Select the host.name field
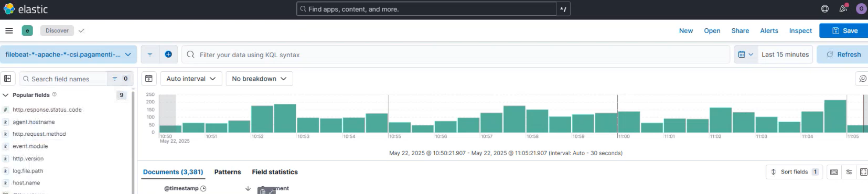The height and width of the screenshot is (194, 868). tap(26, 183)
